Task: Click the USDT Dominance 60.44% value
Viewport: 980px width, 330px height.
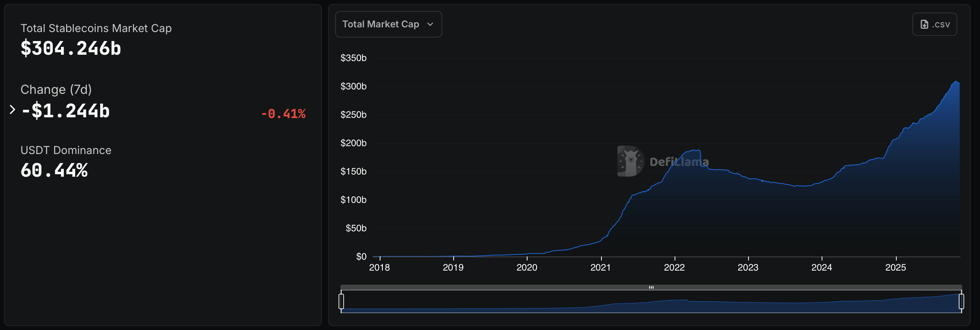Action: [54, 170]
